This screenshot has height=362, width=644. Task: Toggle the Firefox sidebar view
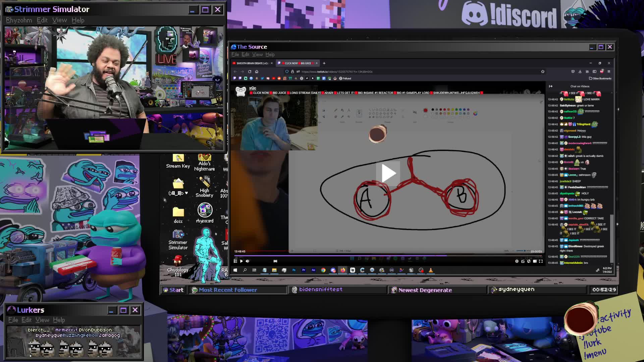[594, 71]
